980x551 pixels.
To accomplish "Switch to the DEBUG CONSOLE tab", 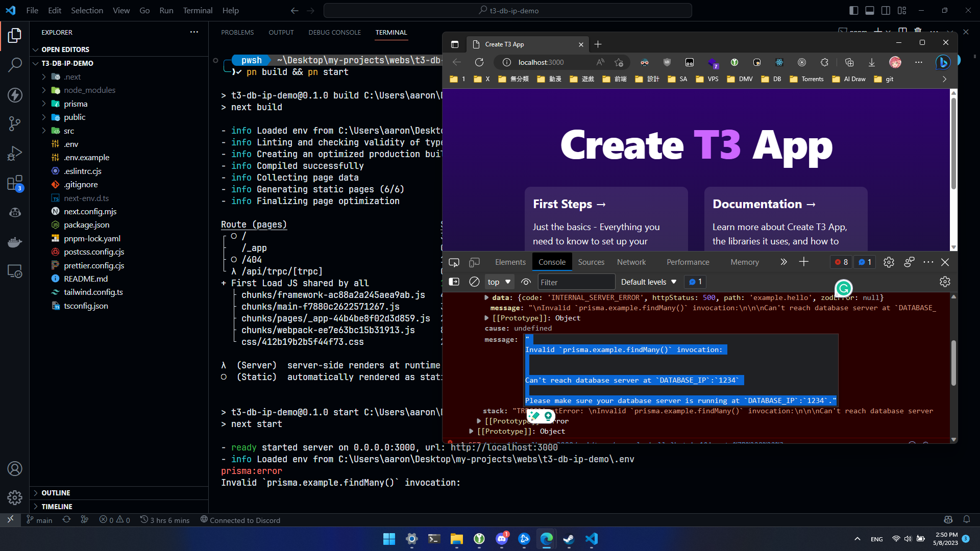I will point(334,32).
